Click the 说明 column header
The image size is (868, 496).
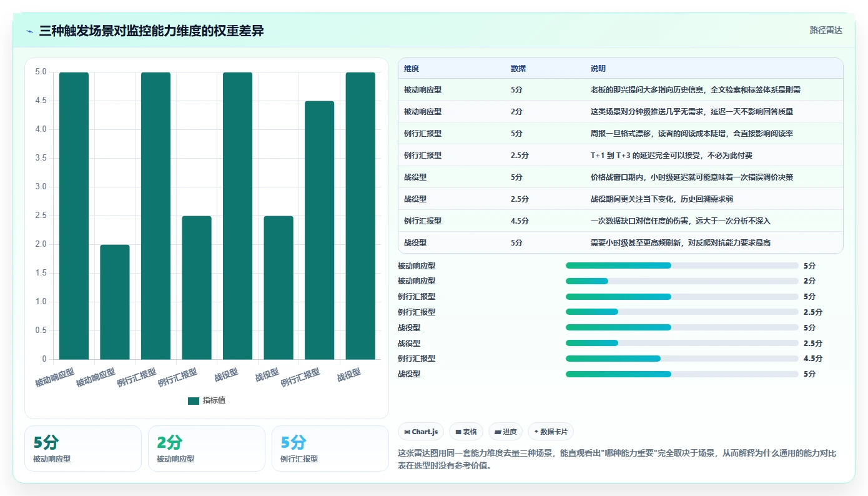pyautogui.click(x=598, y=69)
